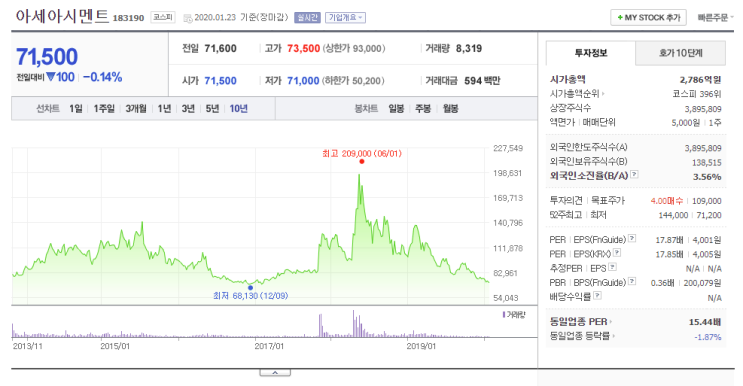The width and height of the screenshot is (743, 386).
Task: Select the 1주일 line chart period
Action: [x=104, y=108]
